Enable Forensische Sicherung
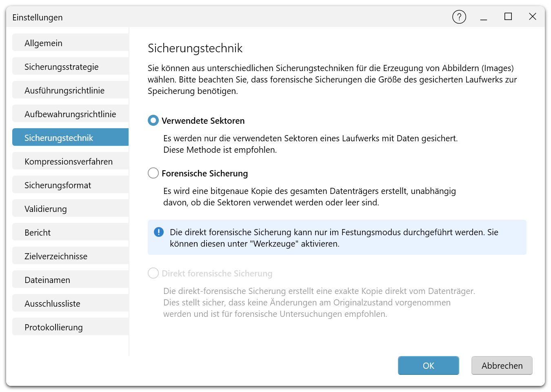 pyautogui.click(x=153, y=173)
